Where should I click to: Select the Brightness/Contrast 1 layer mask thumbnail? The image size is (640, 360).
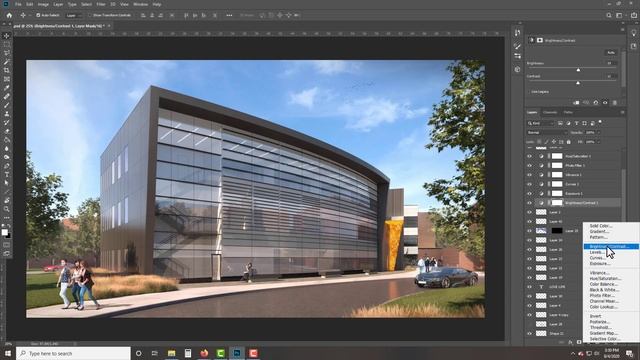click(x=557, y=203)
